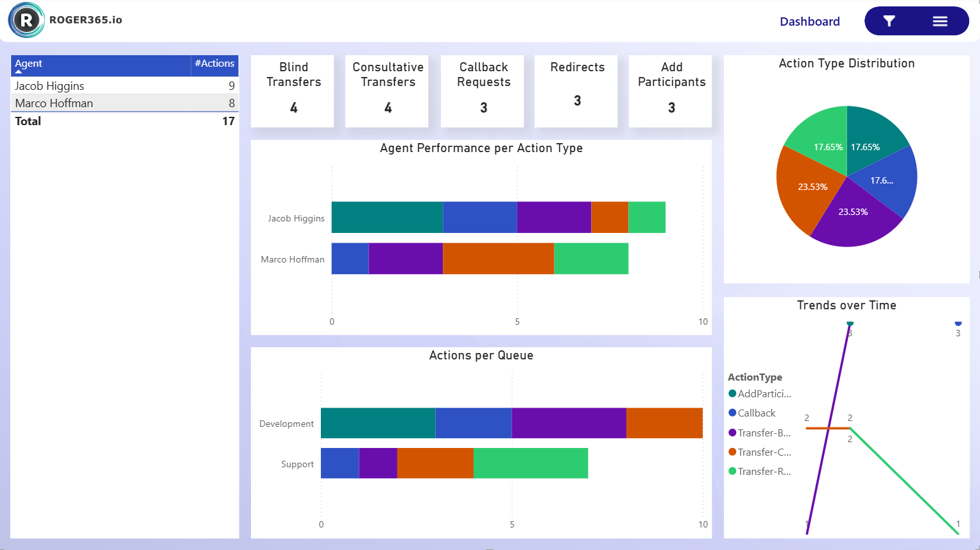This screenshot has height=550, width=980.
Task: Click Jacob Higgins green bar segment
Action: (x=647, y=217)
